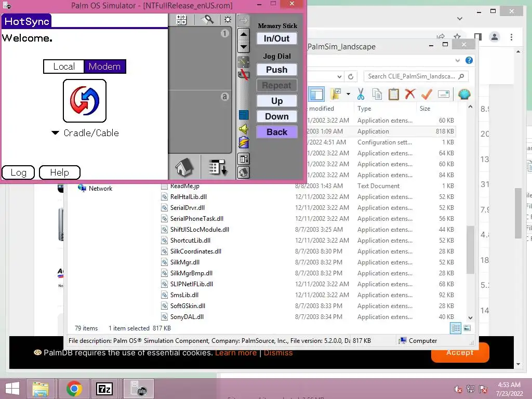The image size is (532, 399).
Task: Click the file list scroll down arrow
Action: (470, 318)
